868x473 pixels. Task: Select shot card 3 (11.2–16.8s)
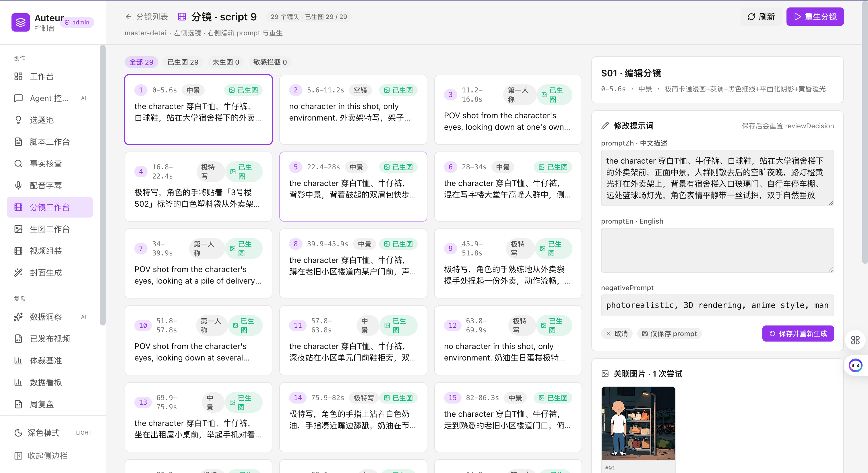(x=508, y=110)
